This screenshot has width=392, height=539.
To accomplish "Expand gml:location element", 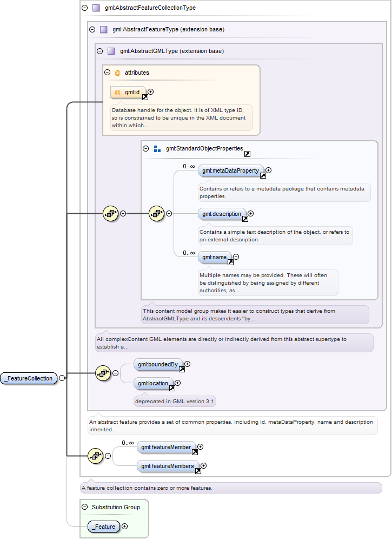I will pyautogui.click(x=178, y=383).
